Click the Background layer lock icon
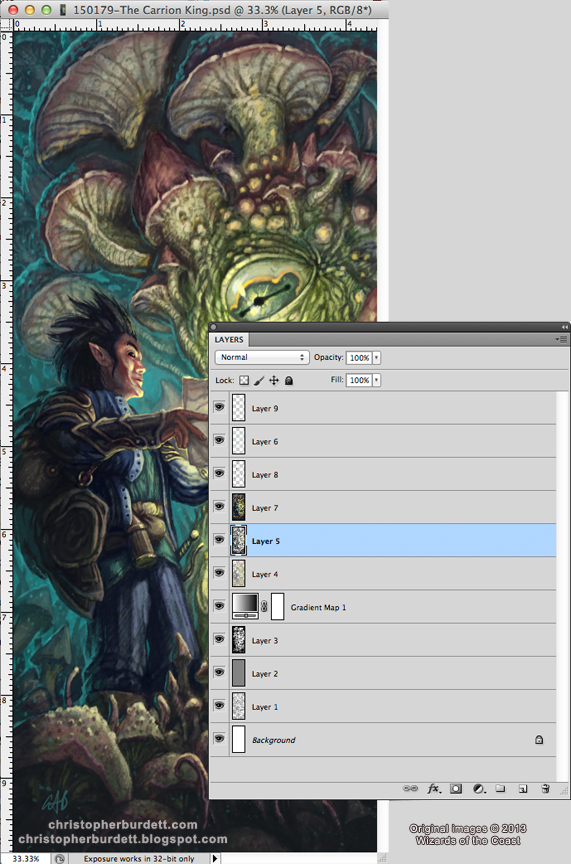Viewport: 571px width, 864px height. point(539,739)
